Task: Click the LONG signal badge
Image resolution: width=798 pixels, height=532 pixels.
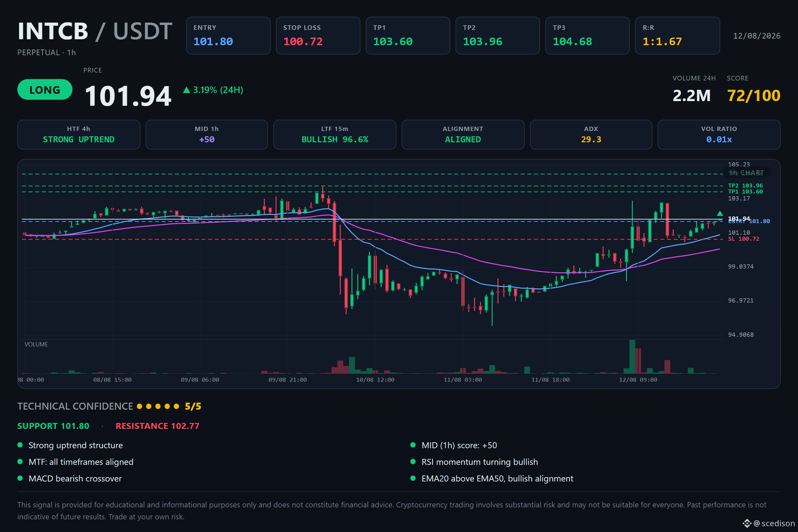Action: point(45,89)
